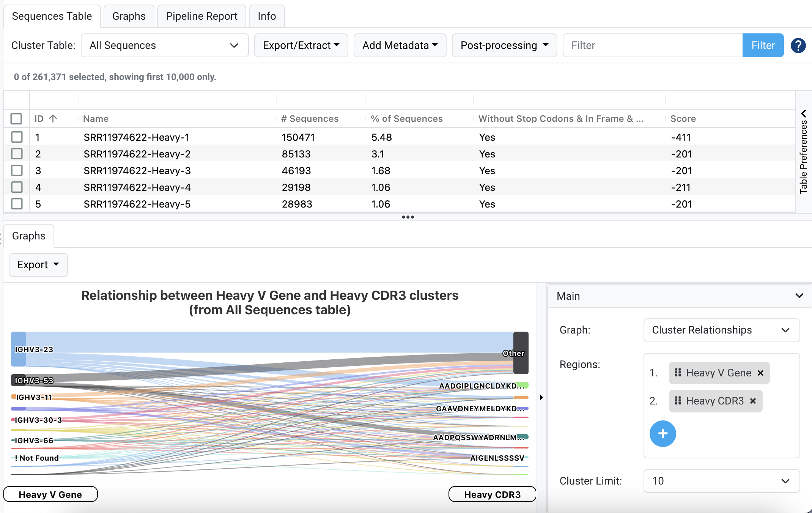Click the IGHV3-30-3 node label
The height and width of the screenshot is (513, 812).
pyautogui.click(x=38, y=420)
